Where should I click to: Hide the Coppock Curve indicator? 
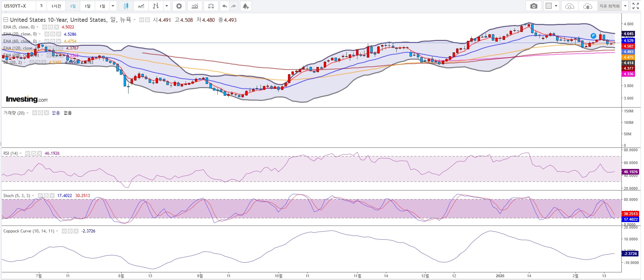coord(64,231)
